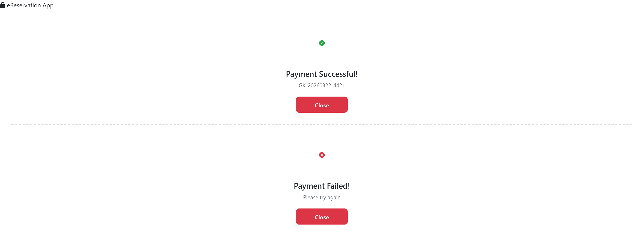This screenshot has width=644, height=240.
Task: Click the eReservation App title text
Action: point(30,5)
